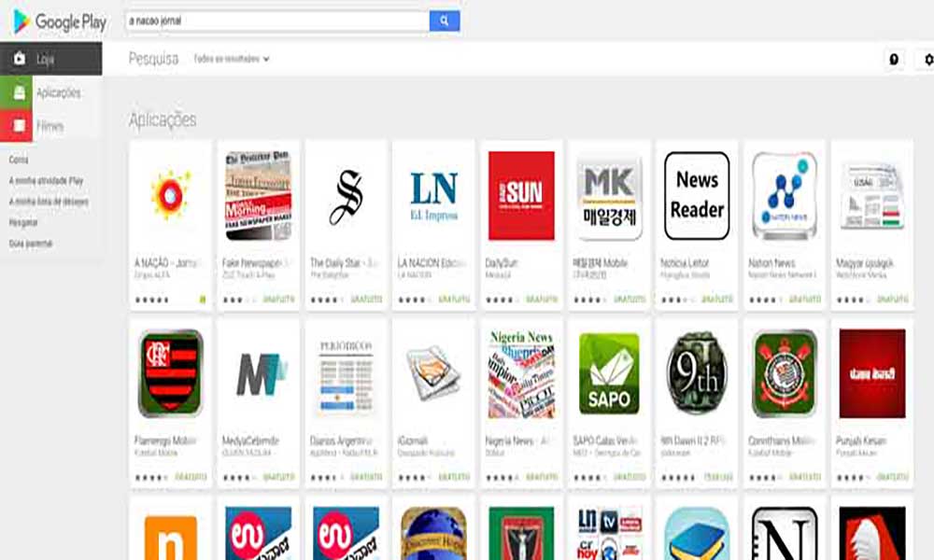Open the Flamengo Mobile app icon
This screenshot has height=560, width=934.
coord(170,373)
